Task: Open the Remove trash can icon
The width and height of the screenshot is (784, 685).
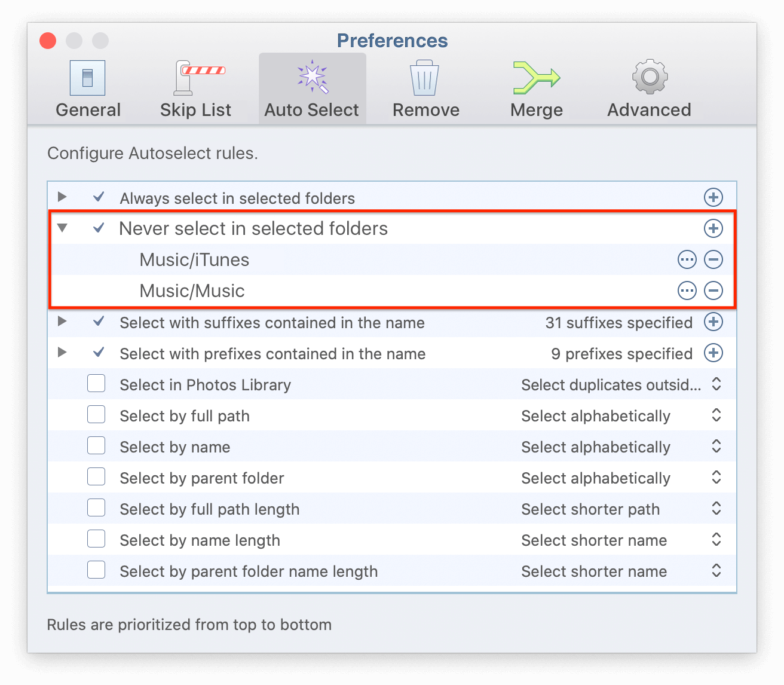Action: coord(424,78)
